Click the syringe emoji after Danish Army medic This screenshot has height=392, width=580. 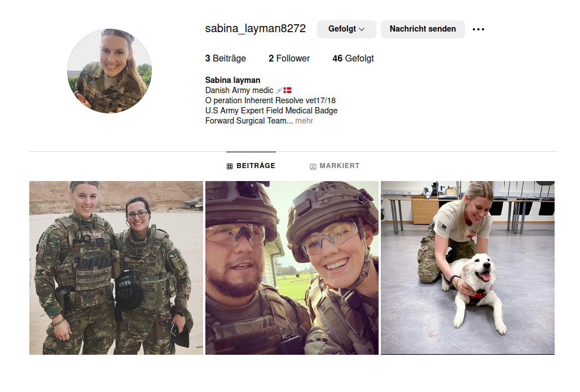279,90
